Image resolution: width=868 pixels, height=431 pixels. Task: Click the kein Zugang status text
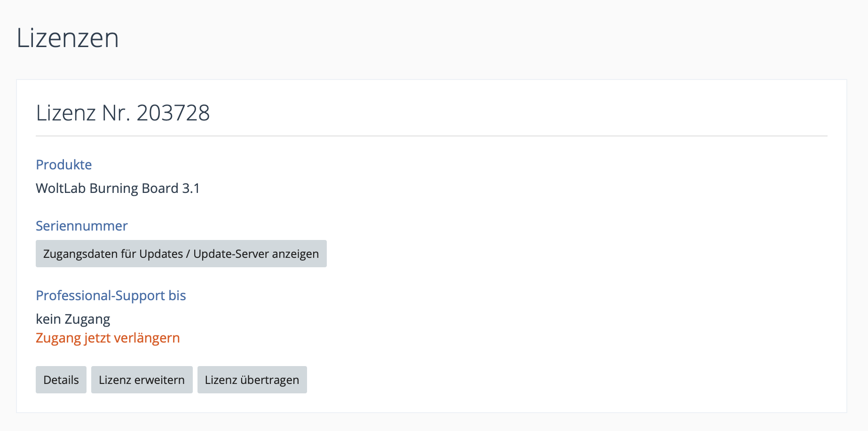tap(73, 319)
